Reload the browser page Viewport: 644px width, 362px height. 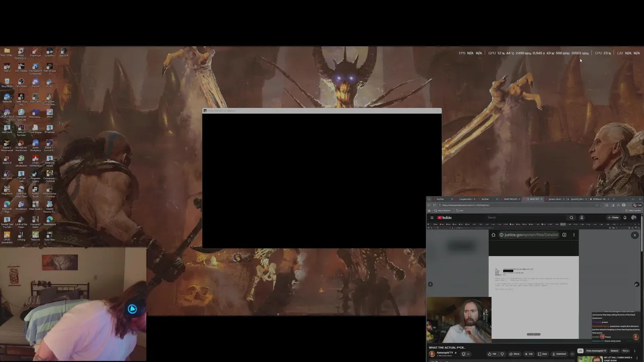tap(434, 205)
